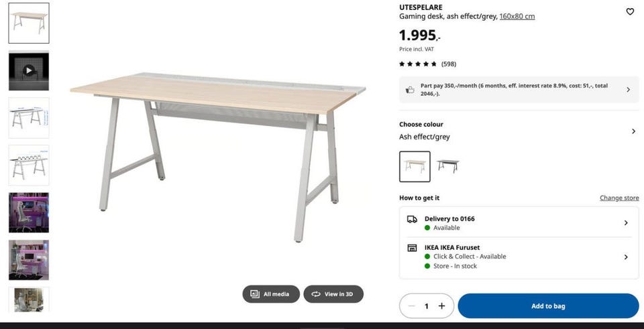
Task: Select the dark grey desk colour variant
Action: coord(447,166)
